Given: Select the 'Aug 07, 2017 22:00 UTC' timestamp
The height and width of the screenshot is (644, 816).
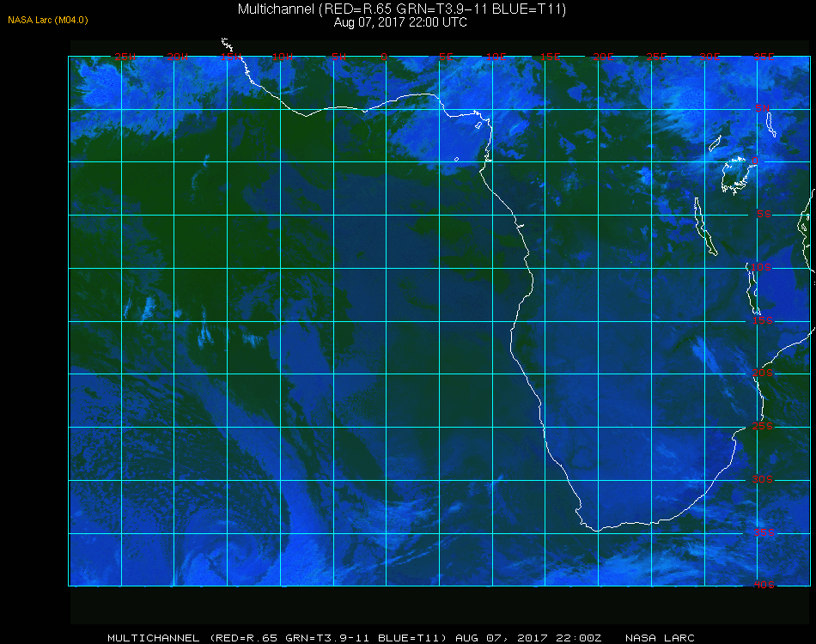Looking at the screenshot, I should 400,22.
